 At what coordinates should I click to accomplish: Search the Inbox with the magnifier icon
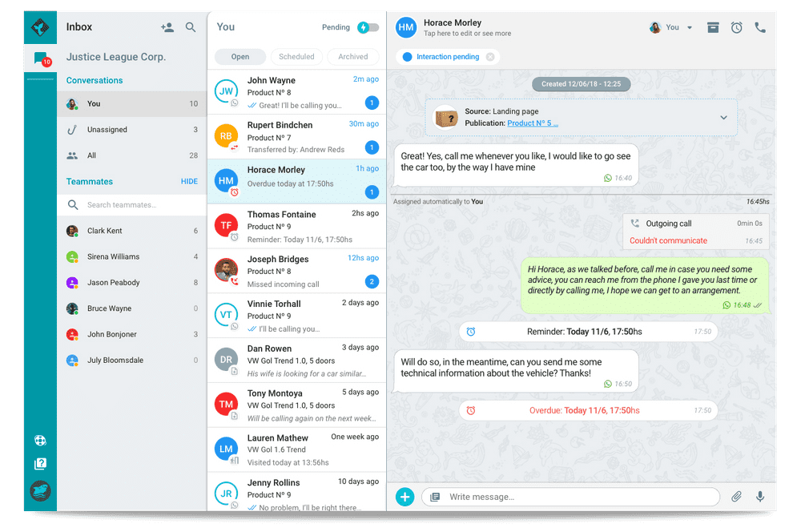pos(191,26)
